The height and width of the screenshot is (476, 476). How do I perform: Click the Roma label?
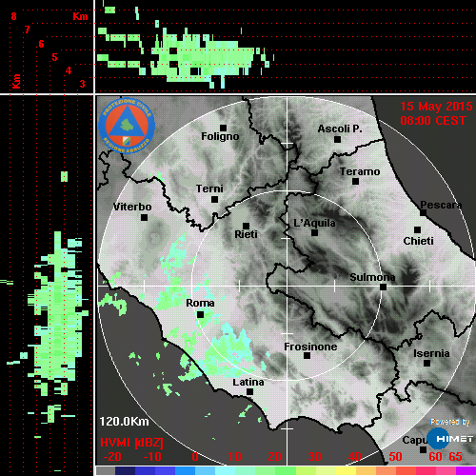(200, 303)
